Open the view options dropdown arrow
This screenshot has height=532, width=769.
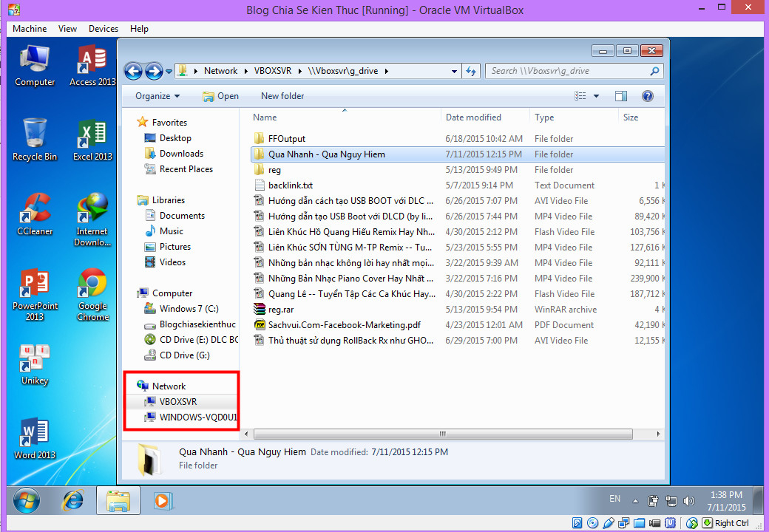pyautogui.click(x=597, y=96)
